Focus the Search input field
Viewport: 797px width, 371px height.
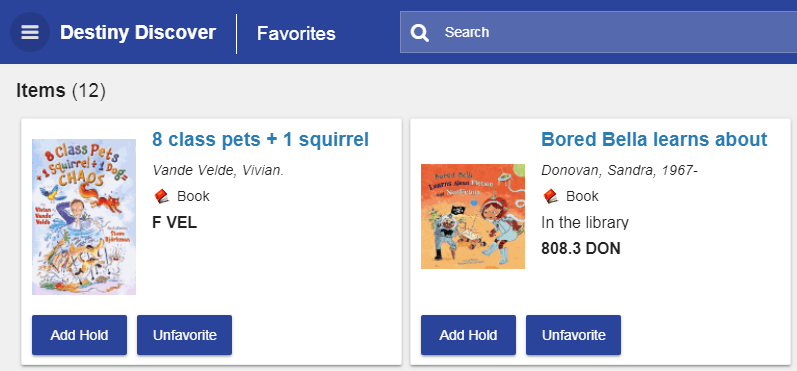point(598,33)
